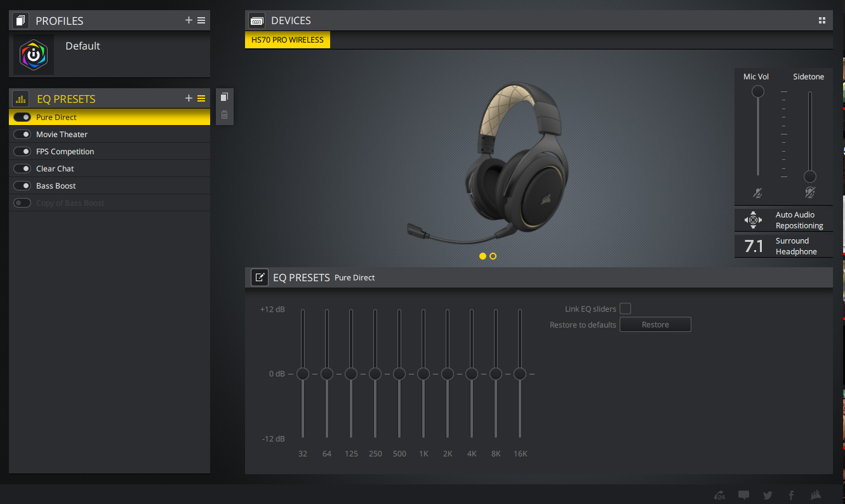Select the Movie Theater preset
The height and width of the screenshot is (504, 845).
[109, 134]
